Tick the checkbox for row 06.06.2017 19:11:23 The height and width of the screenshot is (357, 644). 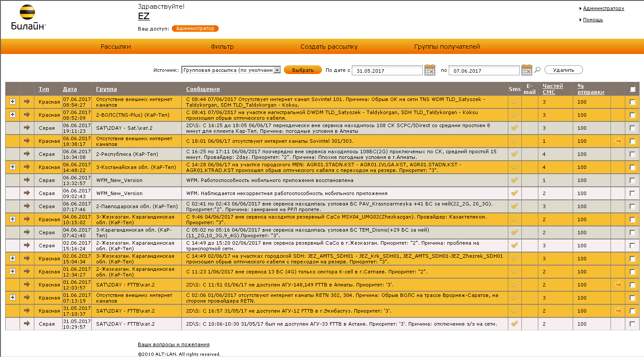point(632,128)
